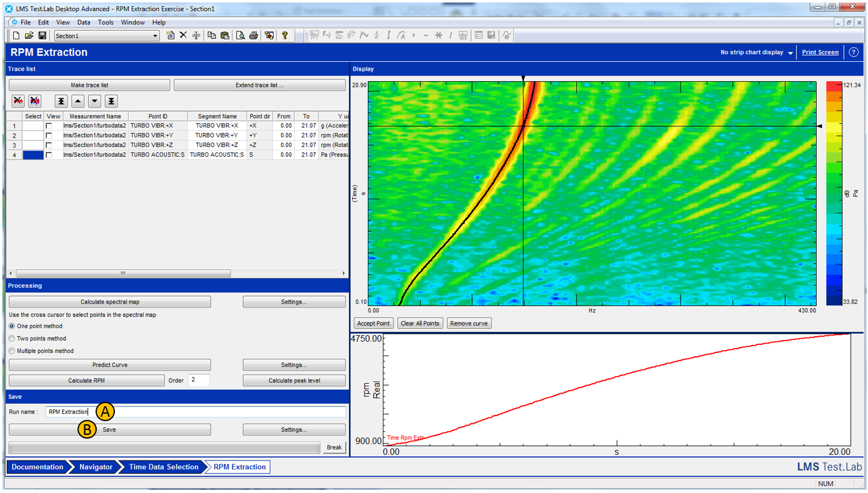Click the Make trace list button
Image resolution: width=868 pixels, height=493 pixels.
[89, 85]
